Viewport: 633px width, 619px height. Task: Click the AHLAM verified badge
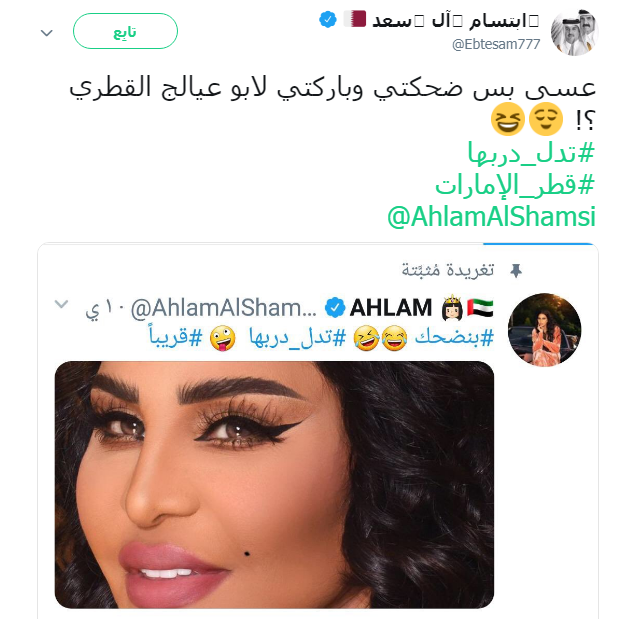point(335,308)
